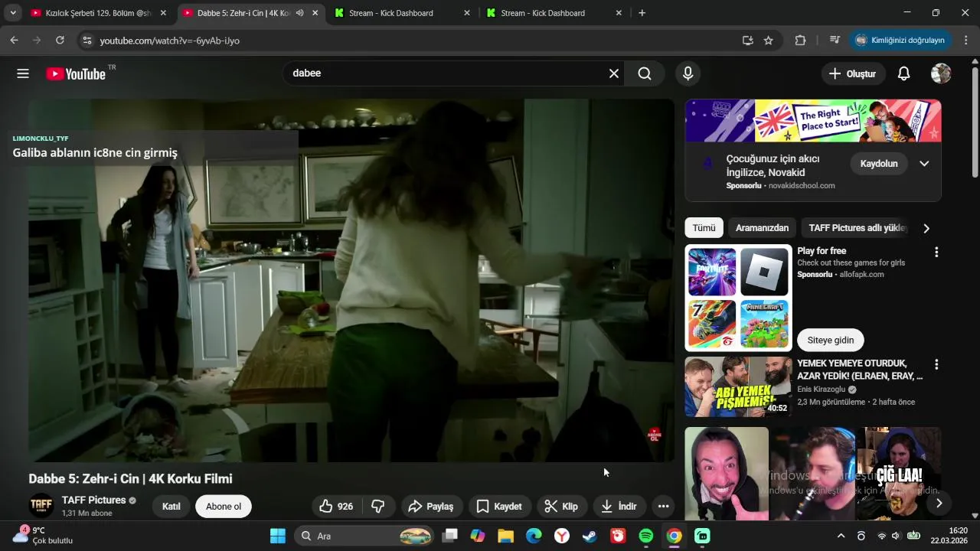The image size is (980, 551).
Task: Bookmark this page with the star
Action: (768, 40)
